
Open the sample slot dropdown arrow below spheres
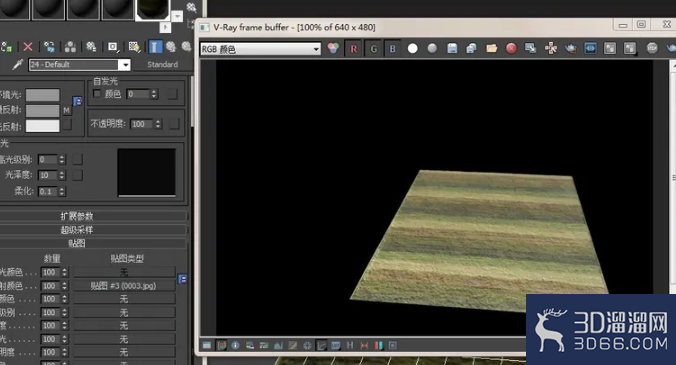(x=177, y=16)
